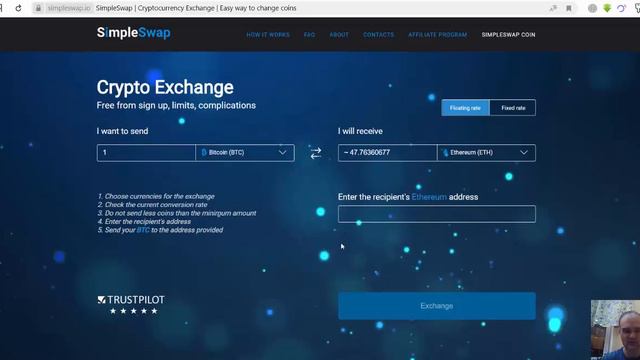Click the Bitcoin coin icon in send selector

[x=204, y=152]
